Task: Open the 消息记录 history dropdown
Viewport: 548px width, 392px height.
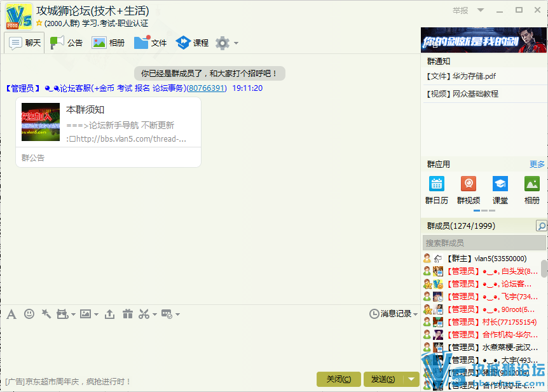Action: pyautogui.click(x=394, y=314)
